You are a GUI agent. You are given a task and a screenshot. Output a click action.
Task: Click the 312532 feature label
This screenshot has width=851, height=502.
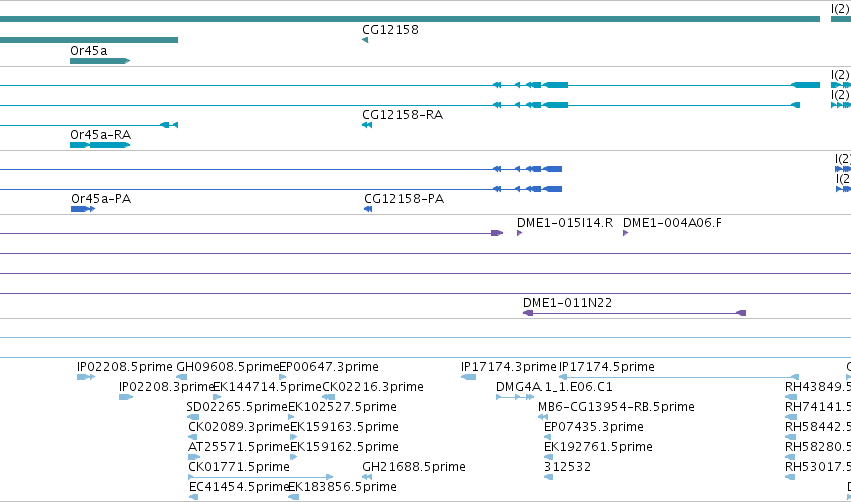(567, 467)
